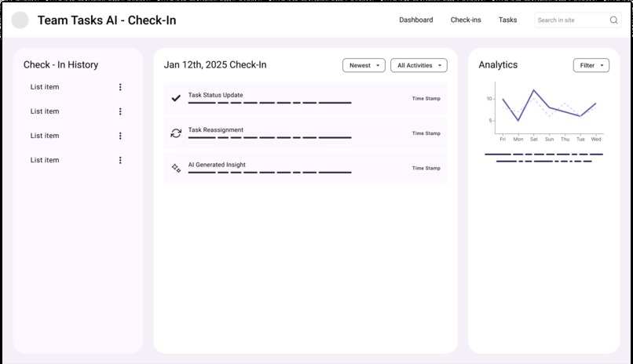The height and width of the screenshot is (364, 633).
Task: Go to the Dashboard nav item
Action: click(x=415, y=20)
